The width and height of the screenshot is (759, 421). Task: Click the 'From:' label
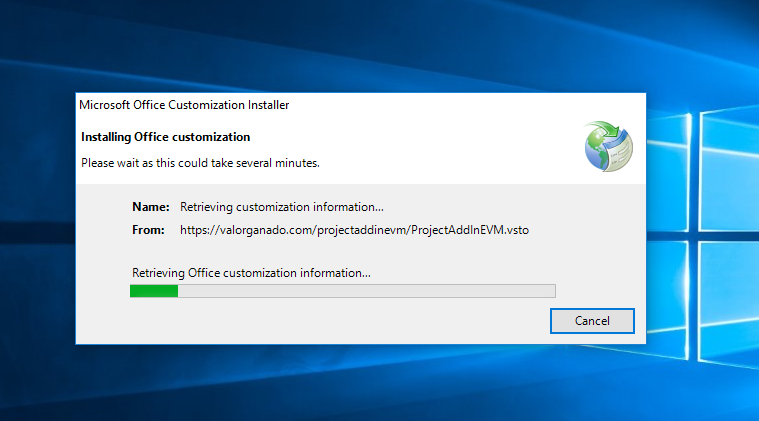tap(148, 230)
